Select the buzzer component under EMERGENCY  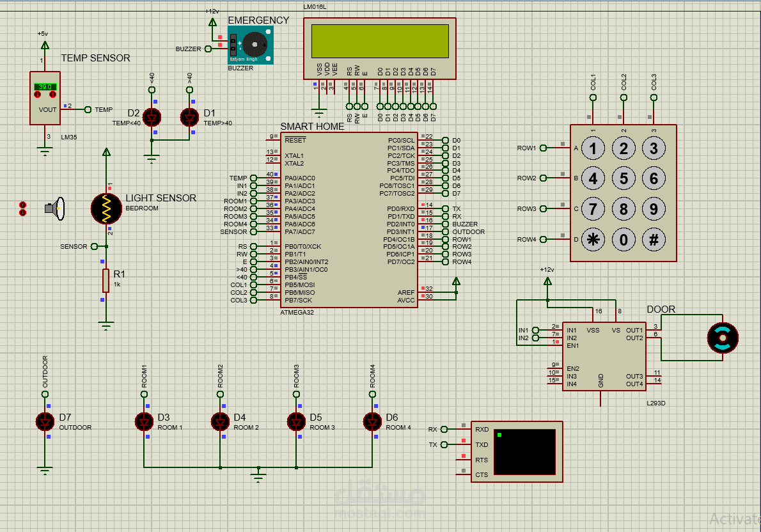[251, 45]
